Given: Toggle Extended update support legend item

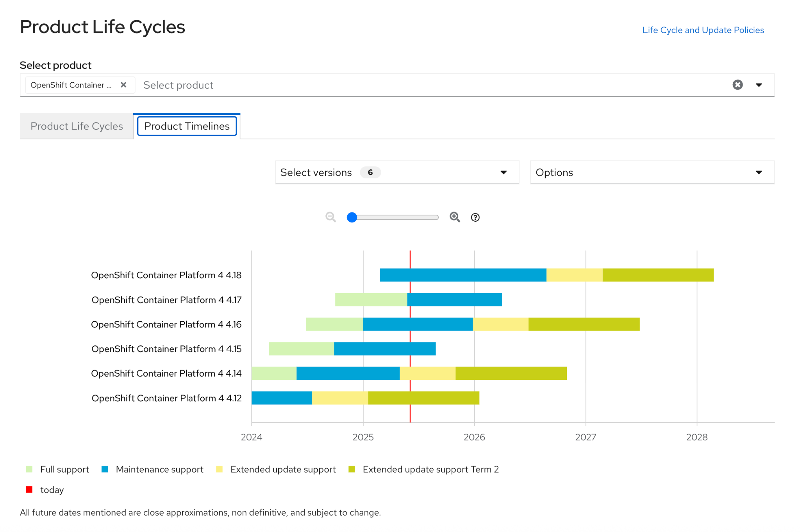Looking at the screenshot, I should tap(220, 469).
